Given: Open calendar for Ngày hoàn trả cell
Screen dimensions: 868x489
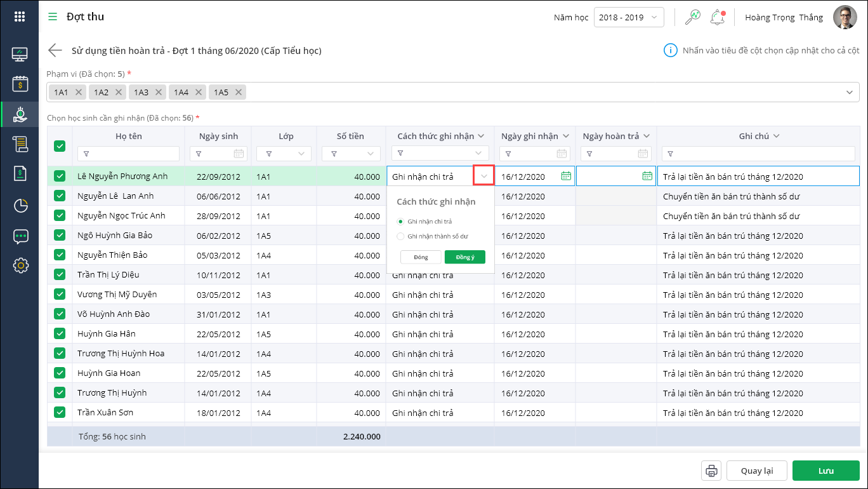Looking at the screenshot, I should pos(647,176).
